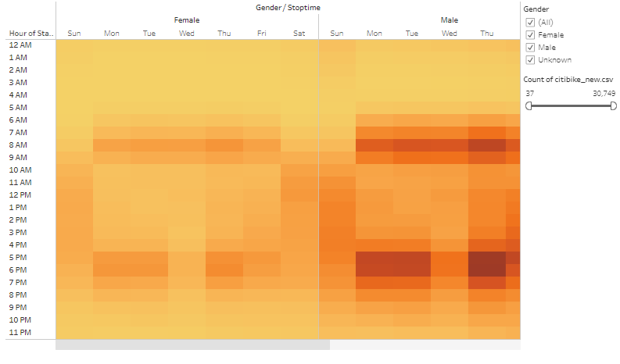Select the 4 PM row label
Screen dimensions: 620x364
pos(18,245)
